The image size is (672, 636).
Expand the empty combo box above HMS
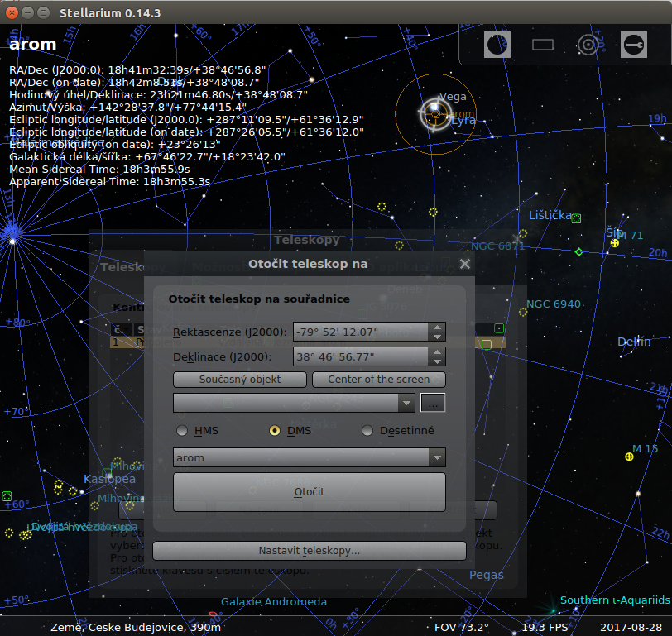pyautogui.click(x=406, y=403)
